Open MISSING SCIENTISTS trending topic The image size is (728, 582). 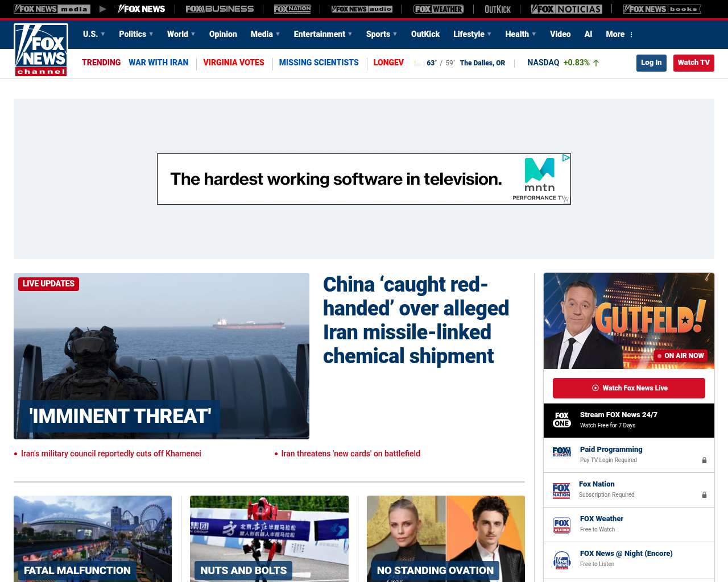click(x=319, y=63)
